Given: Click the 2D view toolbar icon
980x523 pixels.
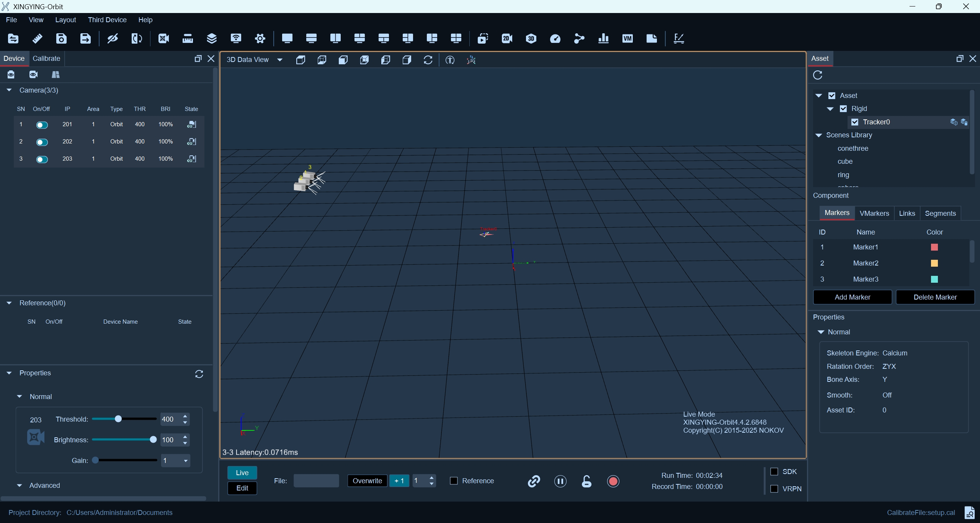Looking at the screenshot, I should click(507, 38).
